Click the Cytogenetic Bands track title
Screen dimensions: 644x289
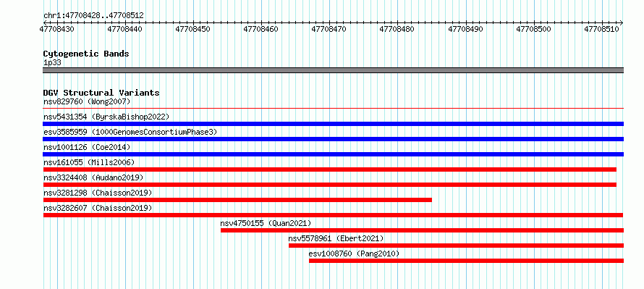(86, 54)
